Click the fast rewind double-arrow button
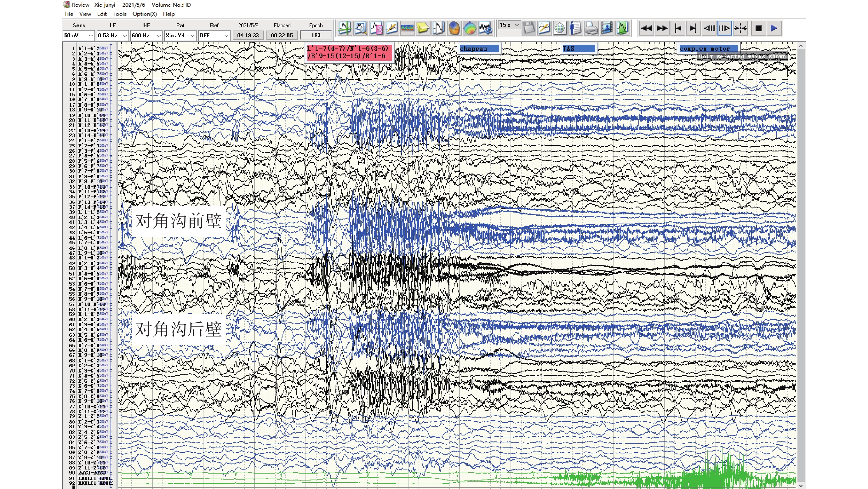This screenshot has width=868, height=489. (x=646, y=28)
